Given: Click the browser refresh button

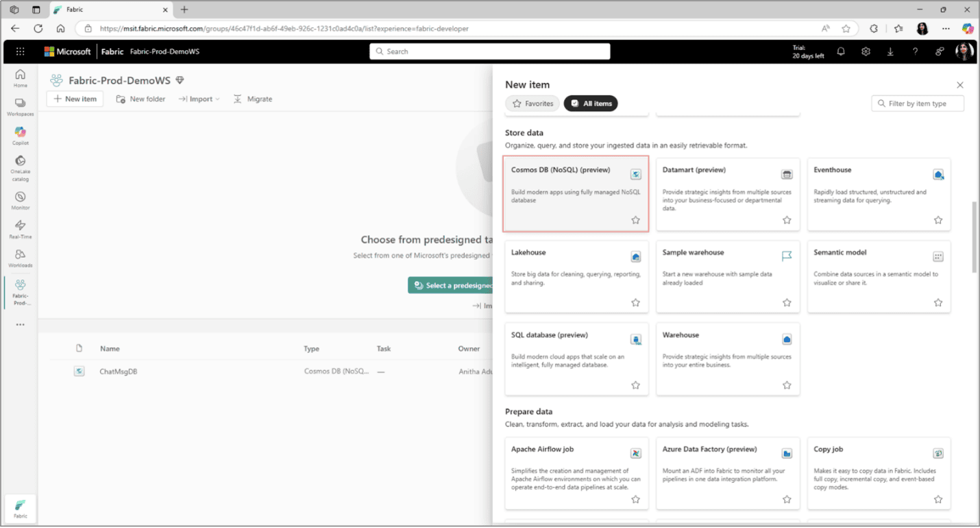Looking at the screenshot, I should (38, 29).
